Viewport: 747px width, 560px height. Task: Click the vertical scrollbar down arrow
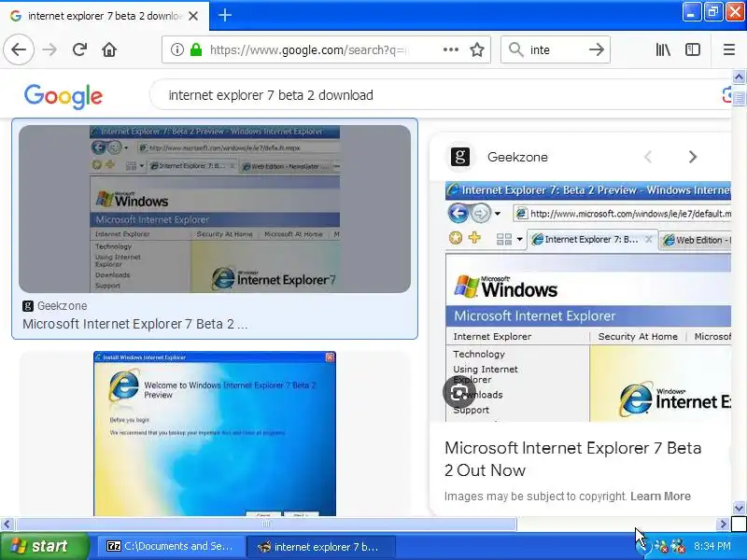coord(739,508)
